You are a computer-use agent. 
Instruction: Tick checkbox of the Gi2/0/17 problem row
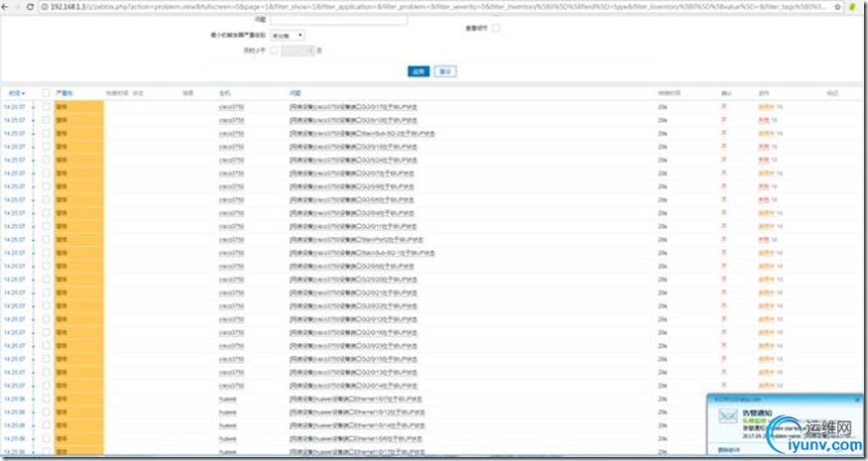(46, 106)
